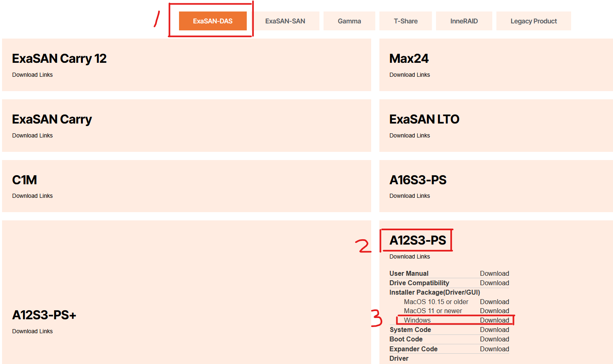Download the Drive Compatibility list

pos(494,283)
